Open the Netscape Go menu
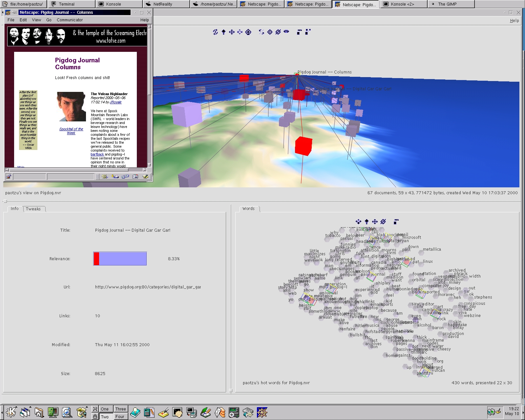 click(49, 20)
